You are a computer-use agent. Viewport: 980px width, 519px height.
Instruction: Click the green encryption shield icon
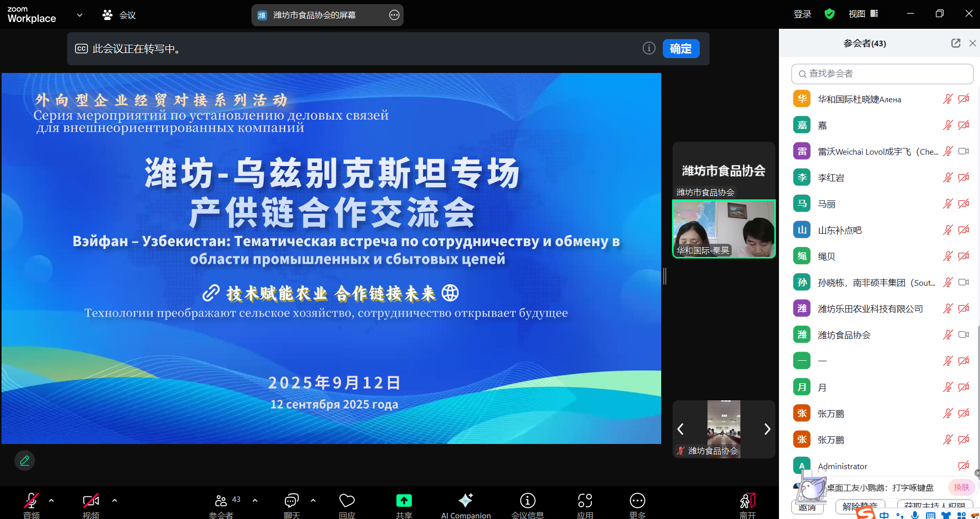click(x=829, y=14)
